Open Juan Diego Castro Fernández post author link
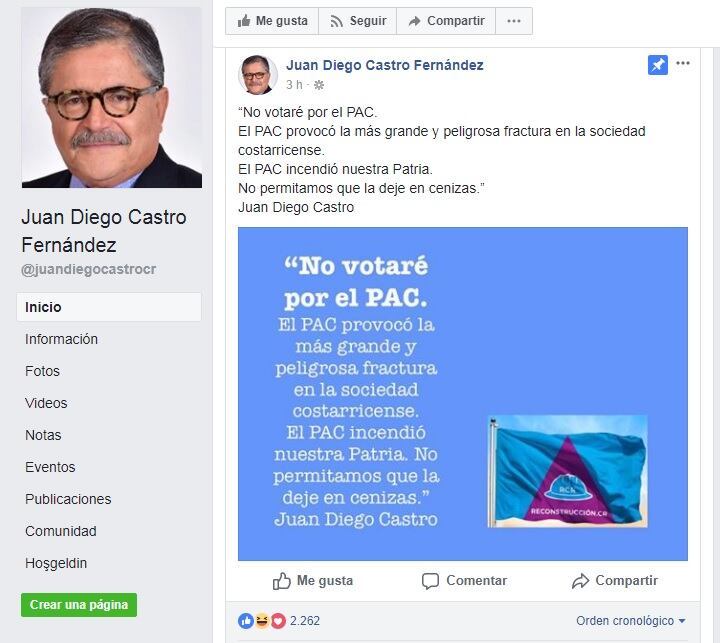 [385, 65]
